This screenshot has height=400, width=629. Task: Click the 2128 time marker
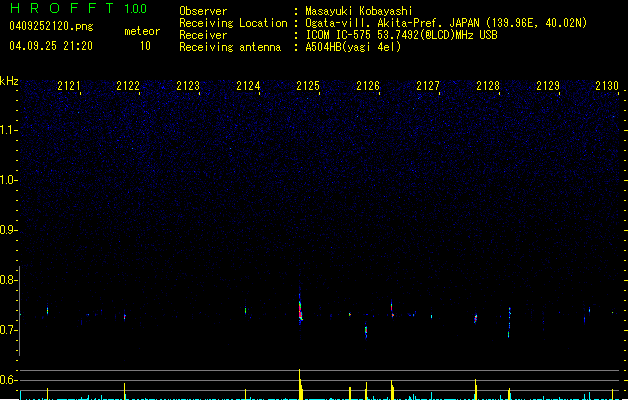pyautogui.click(x=488, y=86)
